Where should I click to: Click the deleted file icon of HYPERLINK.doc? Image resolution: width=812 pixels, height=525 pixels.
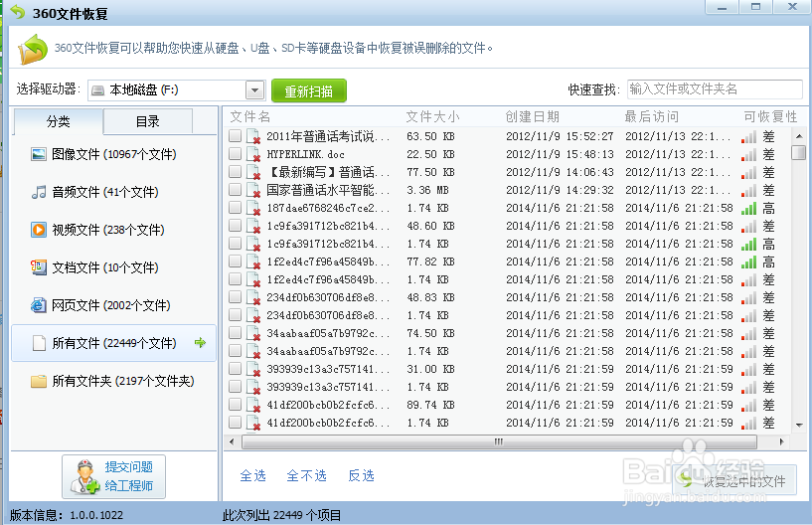tap(252, 154)
